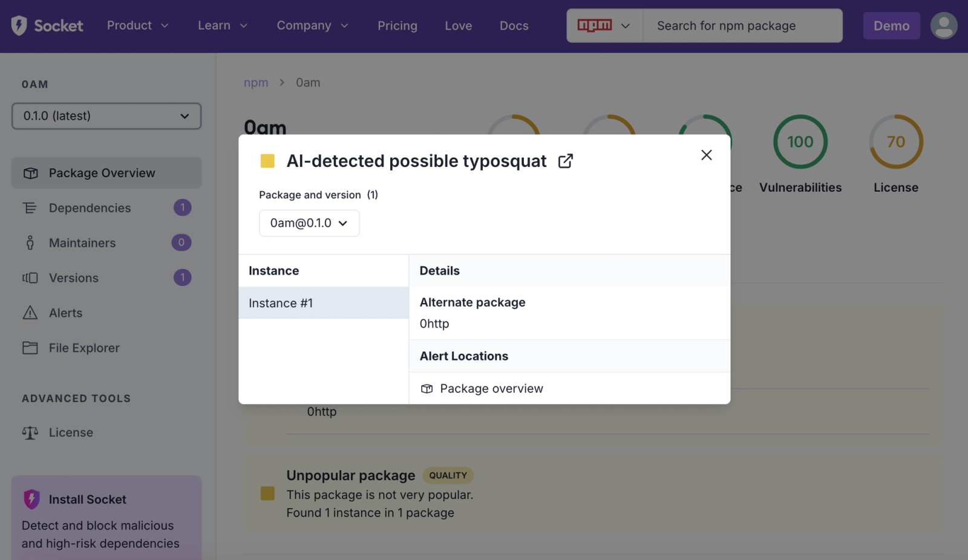
Task: Click the Demo button
Action: coord(891,25)
